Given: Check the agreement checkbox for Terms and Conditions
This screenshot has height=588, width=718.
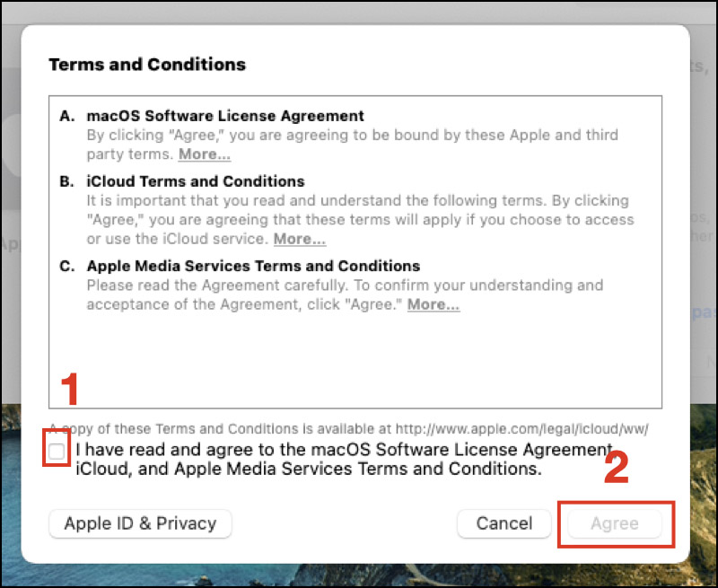Looking at the screenshot, I should pos(57,451).
